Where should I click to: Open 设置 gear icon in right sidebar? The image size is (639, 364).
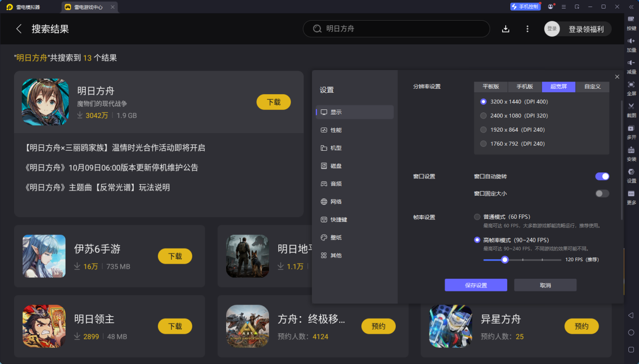point(631,171)
